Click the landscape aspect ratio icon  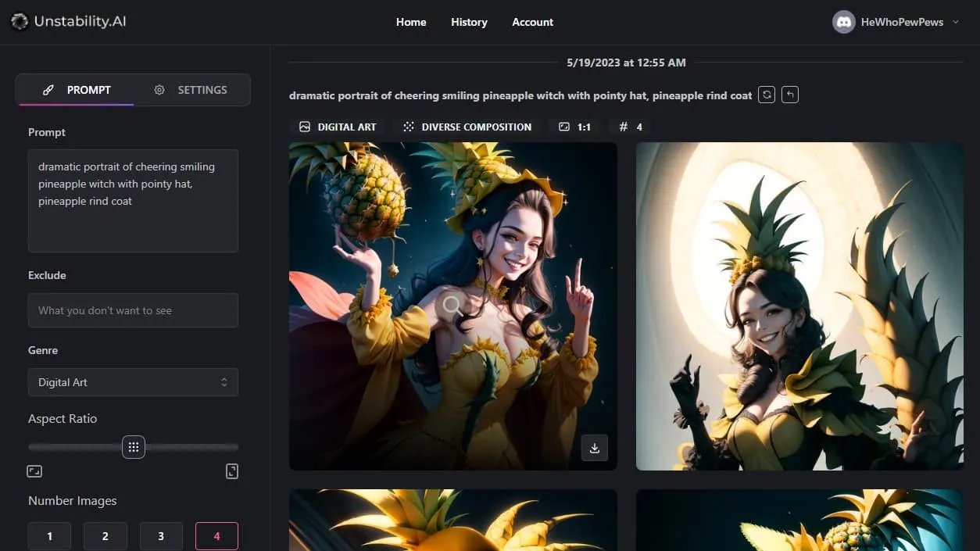click(x=34, y=471)
